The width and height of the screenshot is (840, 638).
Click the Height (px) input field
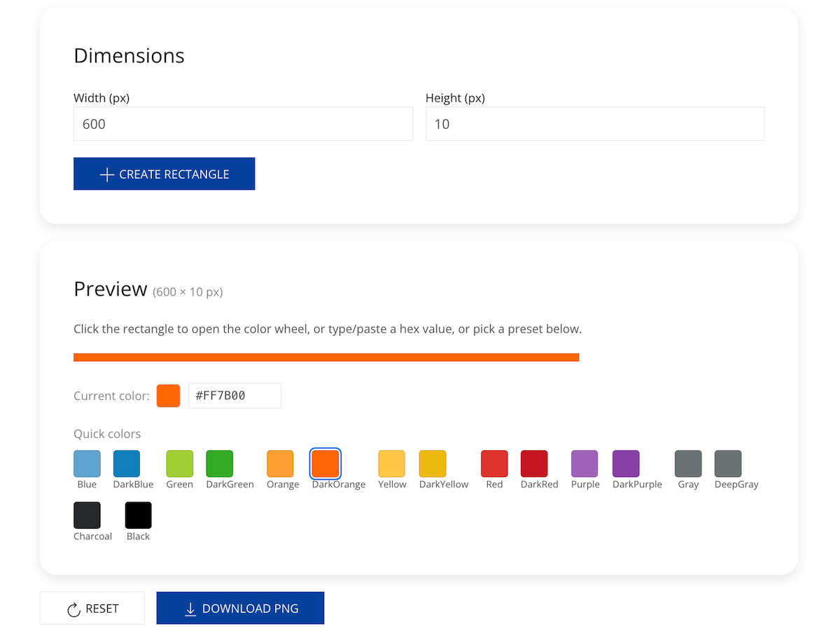[x=595, y=124]
